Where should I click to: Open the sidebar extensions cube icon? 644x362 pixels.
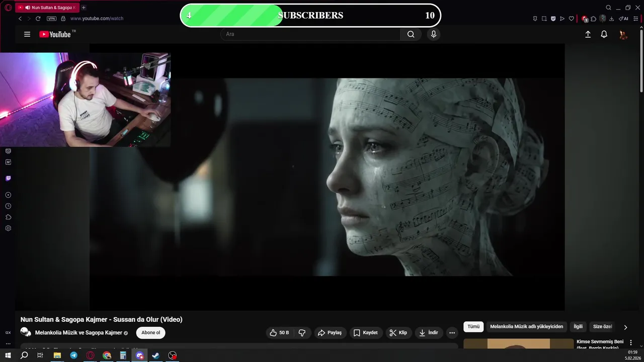[x=8, y=217]
